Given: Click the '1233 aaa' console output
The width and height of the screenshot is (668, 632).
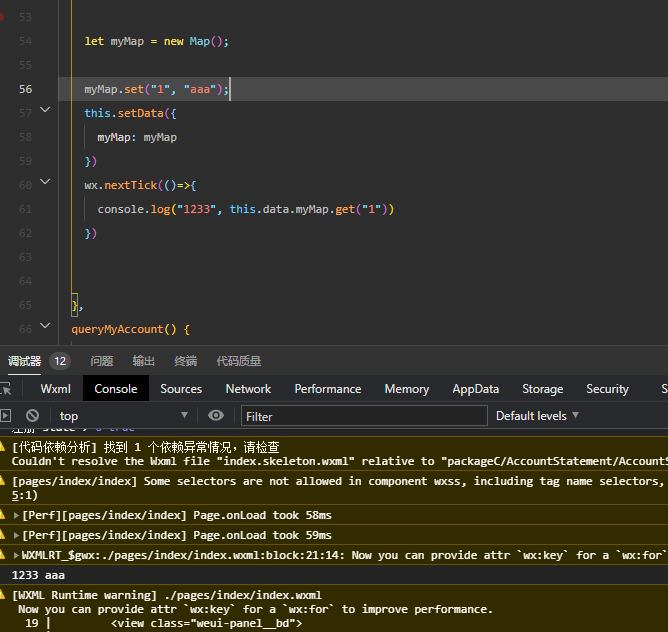Looking at the screenshot, I should 38,575.
